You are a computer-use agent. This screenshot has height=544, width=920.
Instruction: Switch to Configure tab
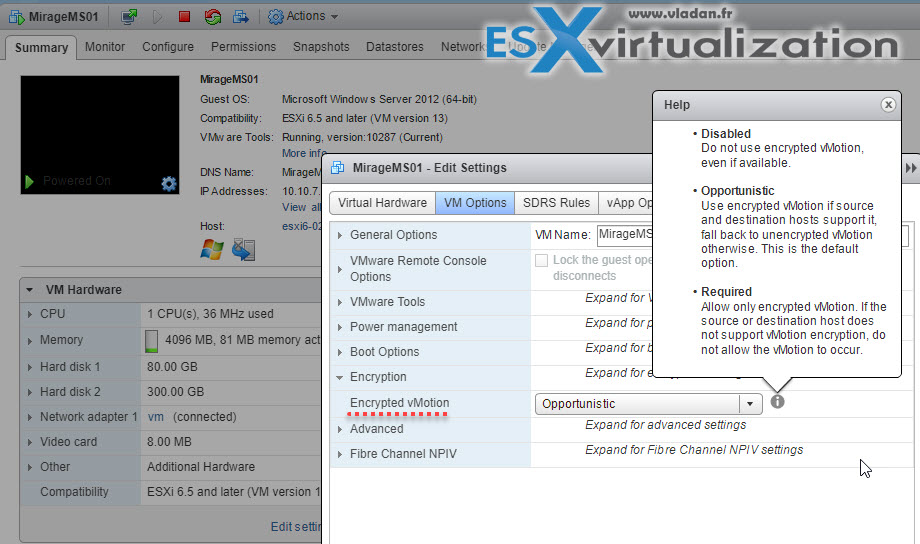[x=168, y=46]
